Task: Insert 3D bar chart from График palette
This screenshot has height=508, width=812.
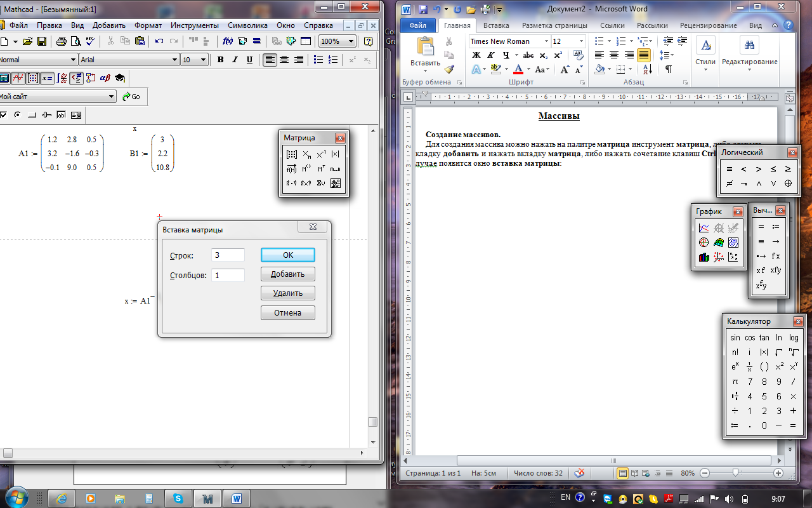Action: (x=704, y=257)
